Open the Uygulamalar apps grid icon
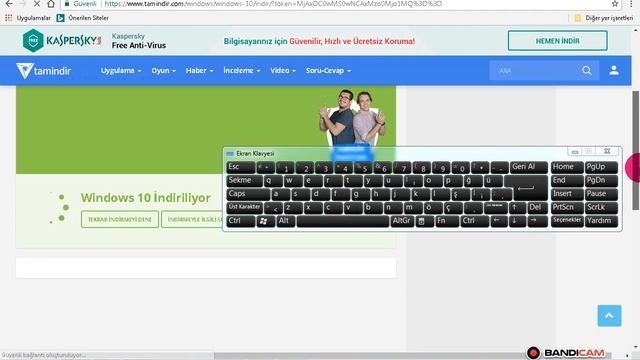Image resolution: width=640 pixels, height=360 pixels. pos(9,18)
